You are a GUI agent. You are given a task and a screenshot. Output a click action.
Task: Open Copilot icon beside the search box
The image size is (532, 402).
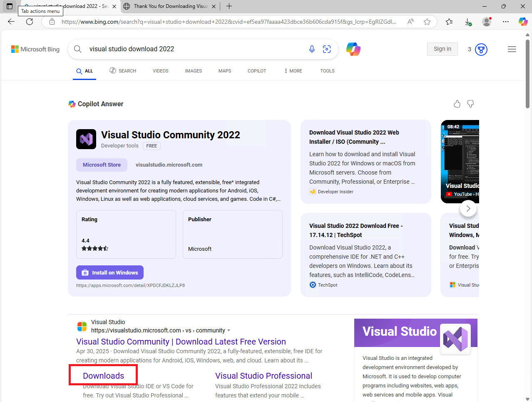[353, 49]
